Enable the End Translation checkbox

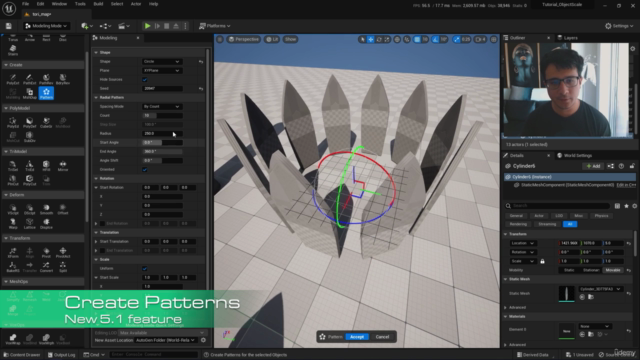(x=102, y=251)
